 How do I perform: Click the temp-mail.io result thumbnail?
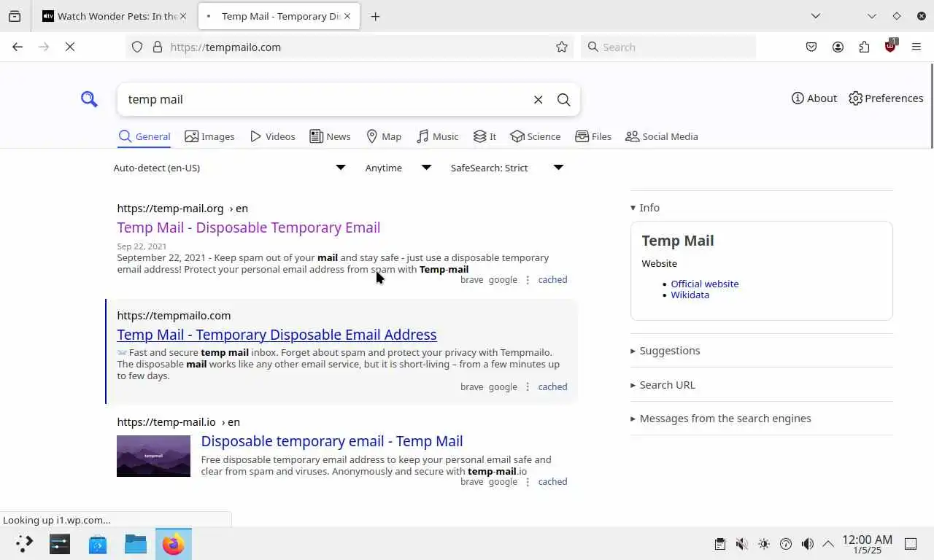(x=153, y=456)
